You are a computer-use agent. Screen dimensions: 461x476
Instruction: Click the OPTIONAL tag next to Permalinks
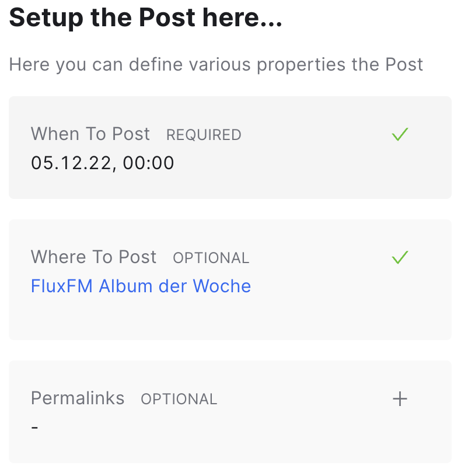point(179,399)
